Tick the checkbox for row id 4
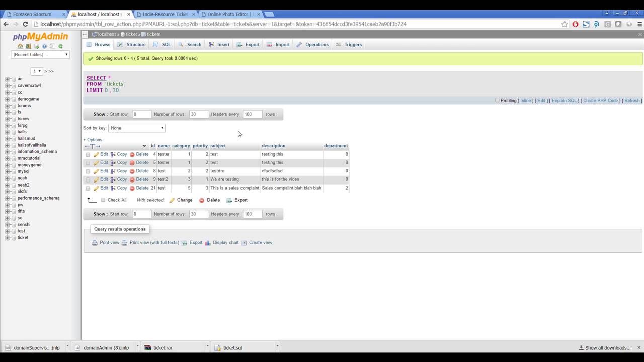The image size is (644, 362). (88, 155)
